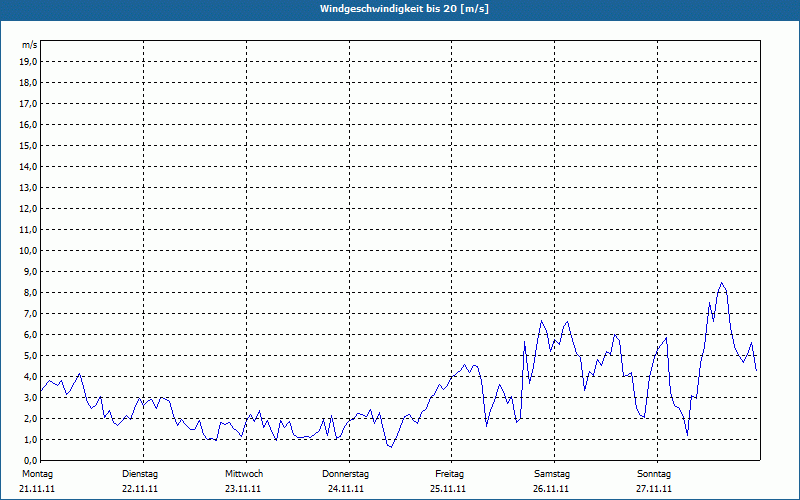Click the 'm/s' unit label
Screen dimensions: 800x500
29,45
